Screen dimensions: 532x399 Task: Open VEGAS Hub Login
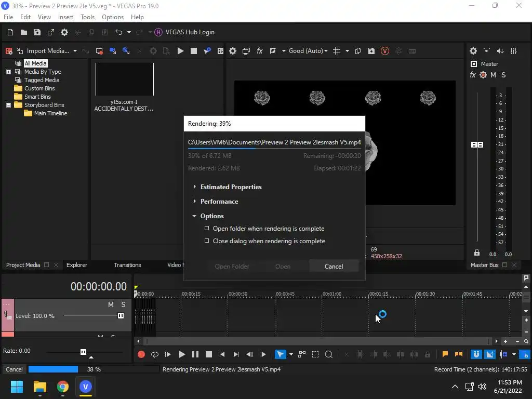[x=184, y=32]
